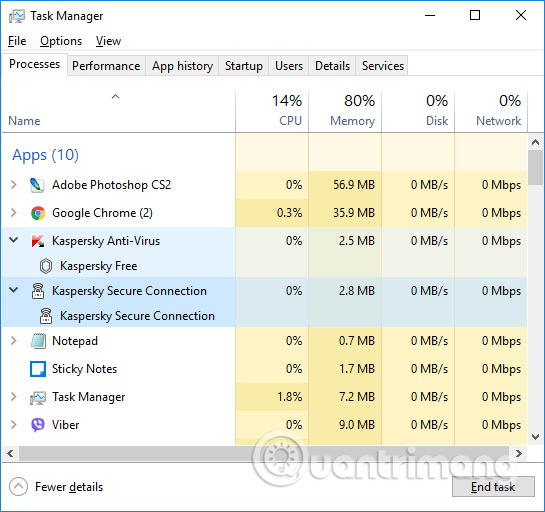This screenshot has width=545, height=512.
Task: Expand the Adobe Photoshop CS2 process group
Action: tap(14, 185)
